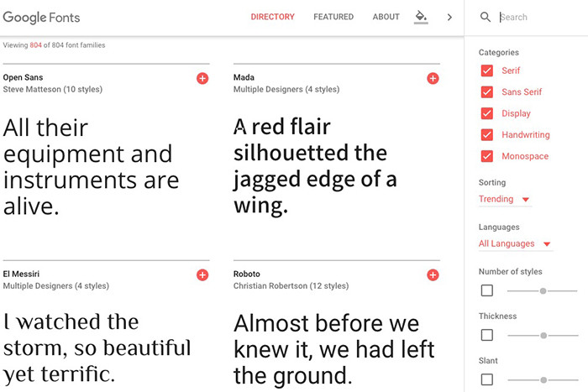This screenshot has width=588, height=392.
Task: Open the Roboto font title link
Action: point(247,274)
